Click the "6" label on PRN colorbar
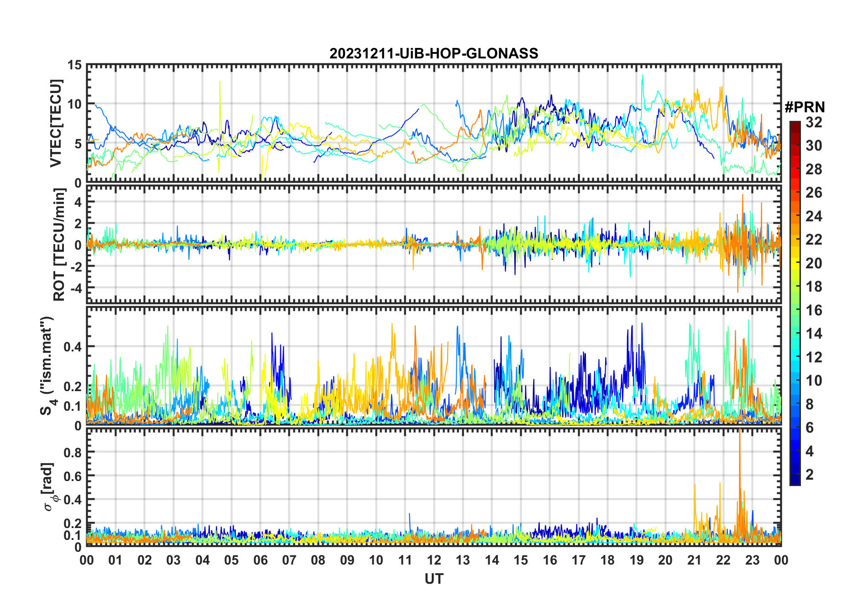 (x=810, y=428)
